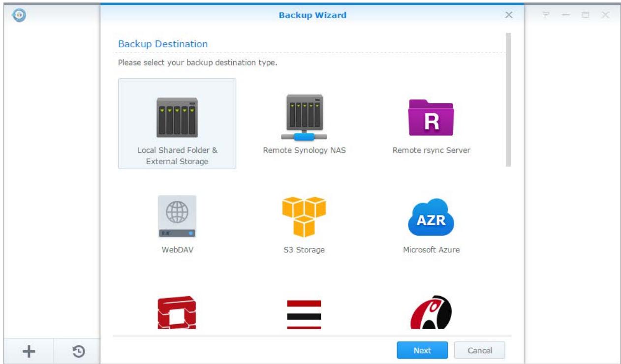Pick the red OpenStack destination icon
The image size is (621, 364).
(177, 312)
